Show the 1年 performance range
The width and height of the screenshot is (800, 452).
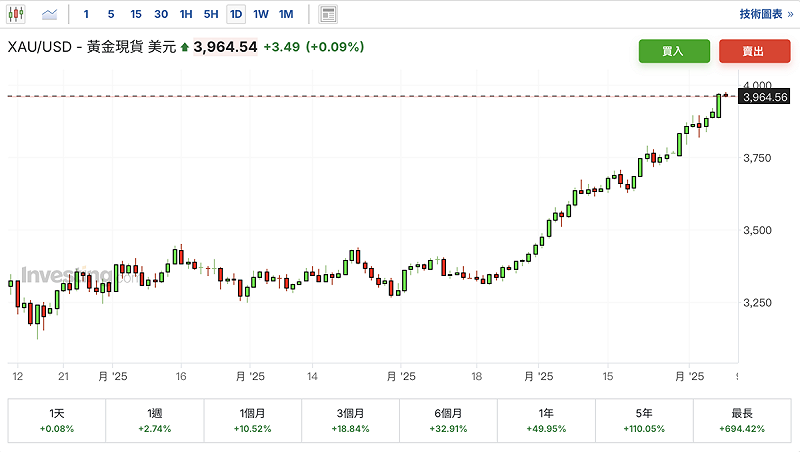point(546,421)
